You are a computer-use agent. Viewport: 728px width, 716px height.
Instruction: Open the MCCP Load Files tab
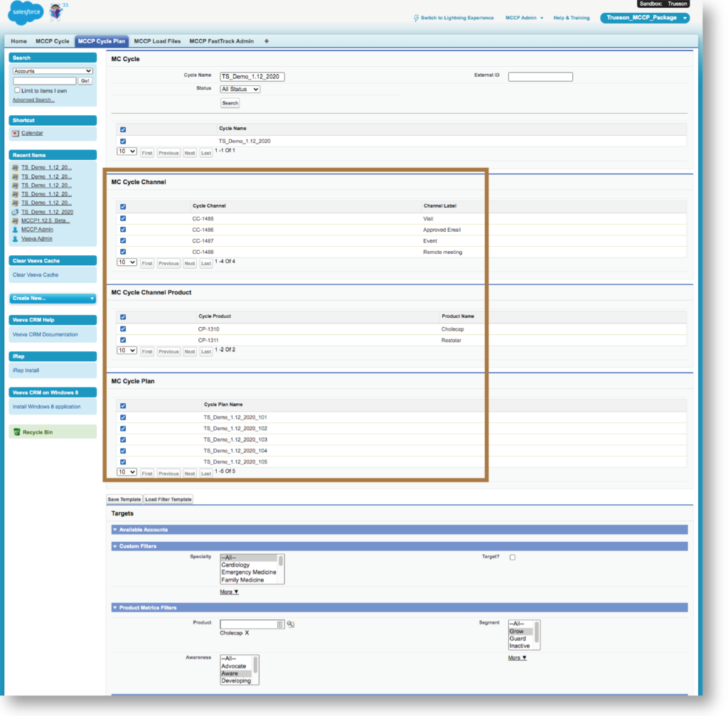click(157, 41)
